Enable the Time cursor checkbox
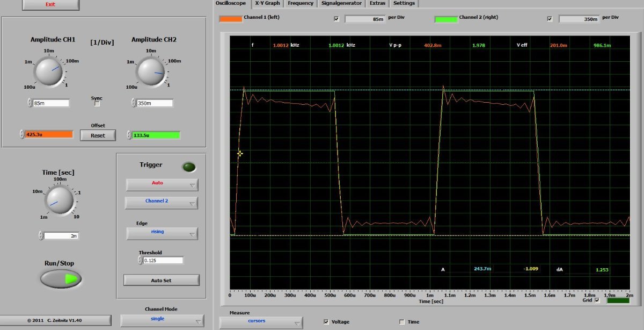The image size is (644, 330). (x=402, y=322)
